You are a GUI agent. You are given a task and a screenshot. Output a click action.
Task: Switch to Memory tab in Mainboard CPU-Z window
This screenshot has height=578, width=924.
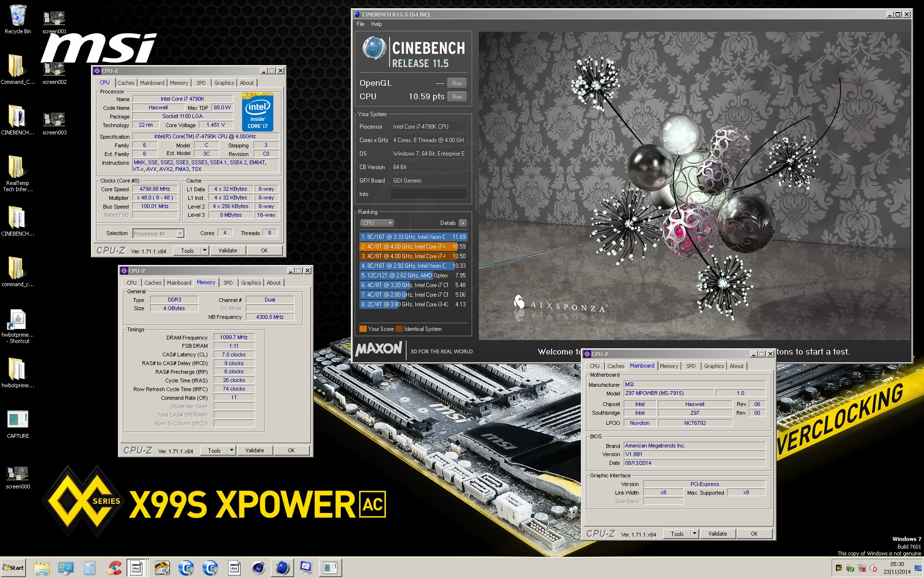pyautogui.click(x=668, y=366)
